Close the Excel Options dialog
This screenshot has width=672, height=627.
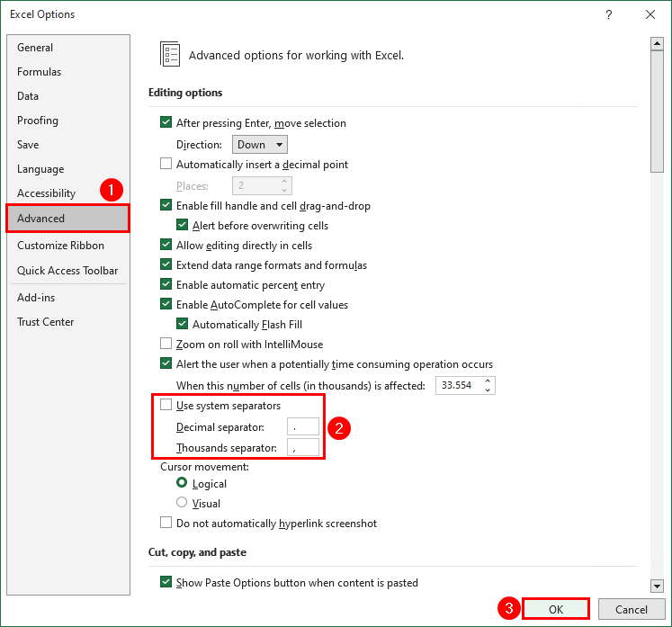pyautogui.click(x=650, y=14)
